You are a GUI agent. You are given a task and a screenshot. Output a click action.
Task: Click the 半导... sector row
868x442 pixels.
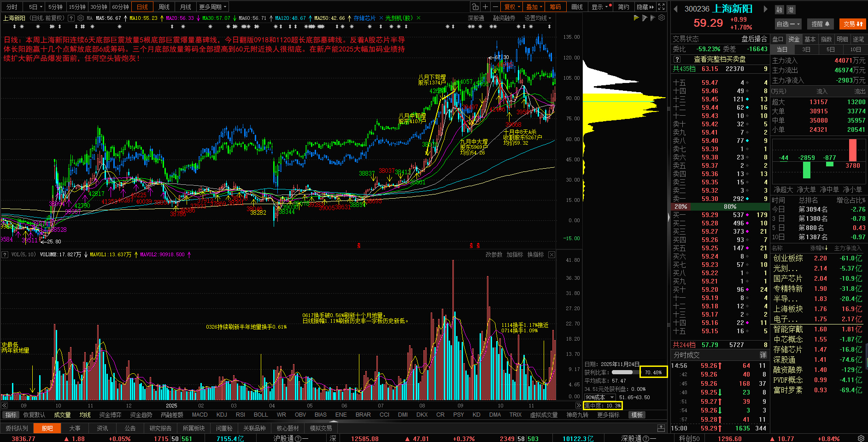tap(819, 299)
